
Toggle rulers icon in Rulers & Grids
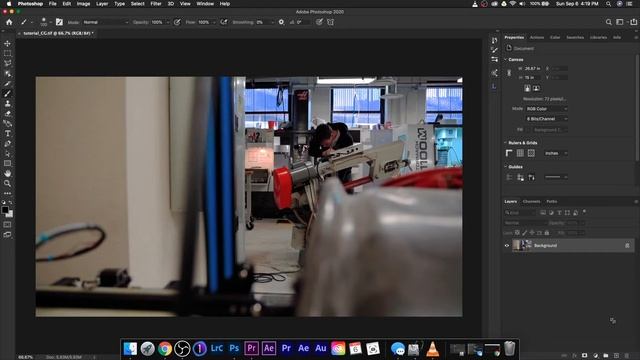(509, 153)
